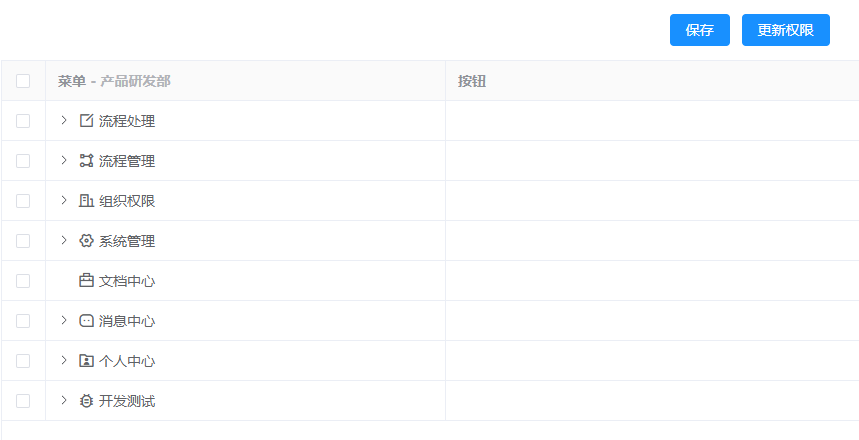Select the 系统管理 menu label
859x440 pixels.
[x=127, y=241]
